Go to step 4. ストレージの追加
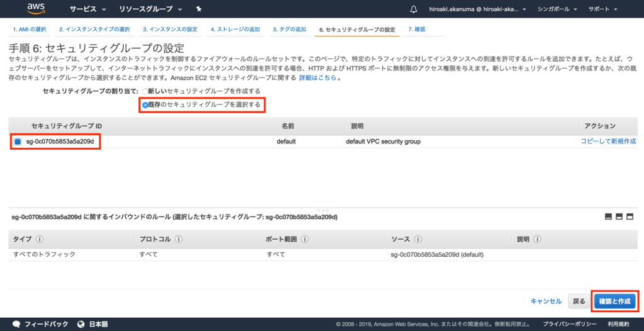 click(235, 30)
